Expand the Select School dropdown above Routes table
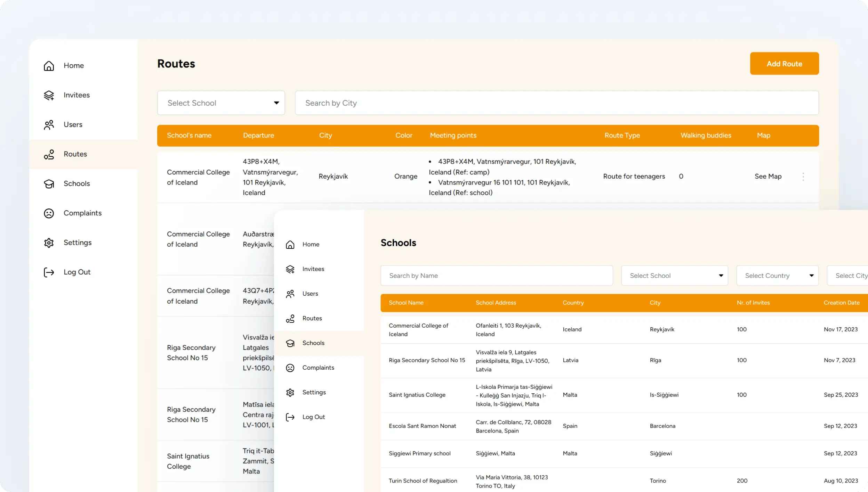Image resolution: width=868 pixels, height=492 pixels. point(221,103)
